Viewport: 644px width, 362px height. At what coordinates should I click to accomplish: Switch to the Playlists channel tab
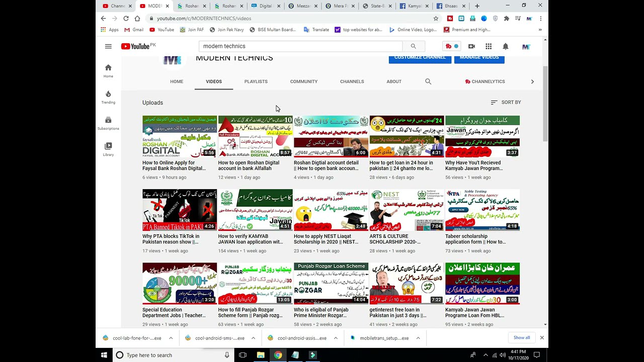pyautogui.click(x=256, y=81)
